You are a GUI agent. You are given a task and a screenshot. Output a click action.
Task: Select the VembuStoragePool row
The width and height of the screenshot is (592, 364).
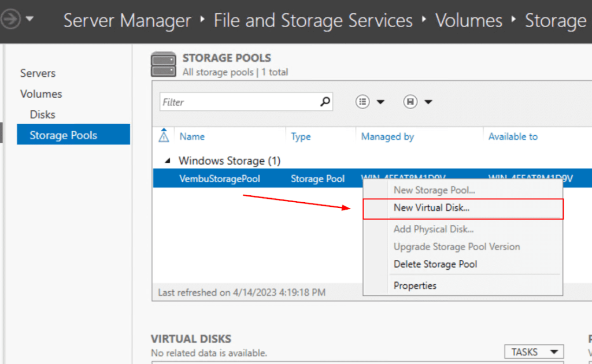click(220, 179)
